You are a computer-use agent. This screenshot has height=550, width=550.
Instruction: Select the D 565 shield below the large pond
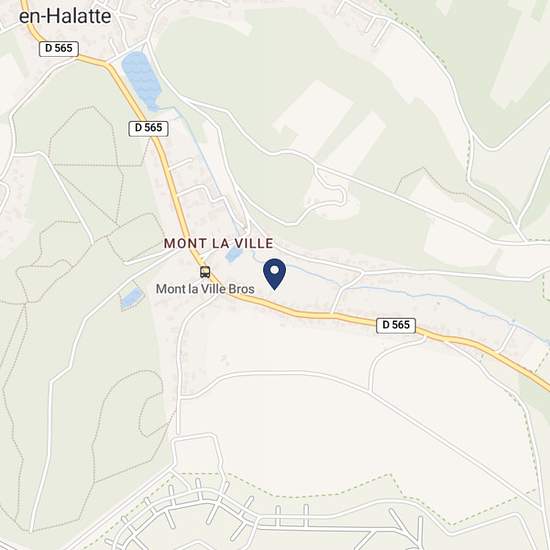click(x=148, y=128)
